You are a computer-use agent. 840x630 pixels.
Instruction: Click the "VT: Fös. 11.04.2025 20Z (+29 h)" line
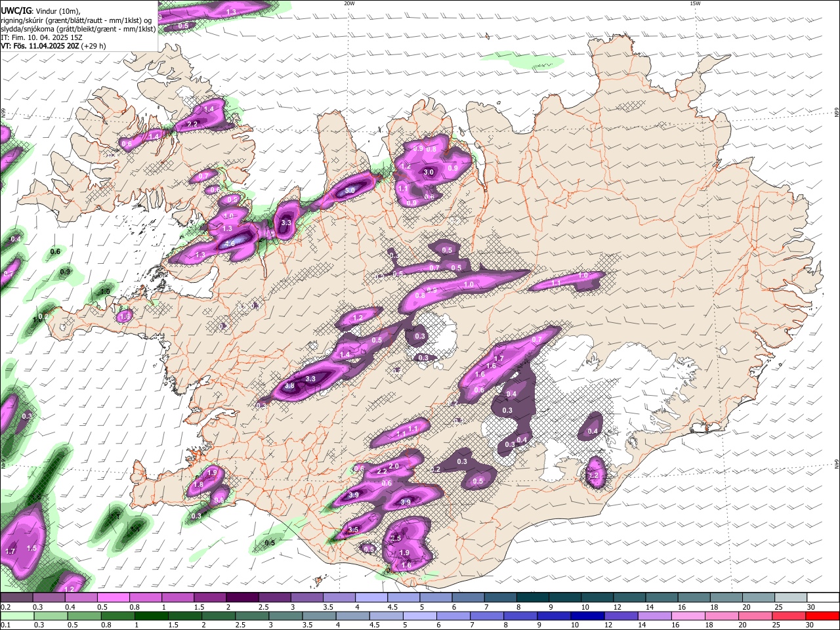tap(53, 46)
